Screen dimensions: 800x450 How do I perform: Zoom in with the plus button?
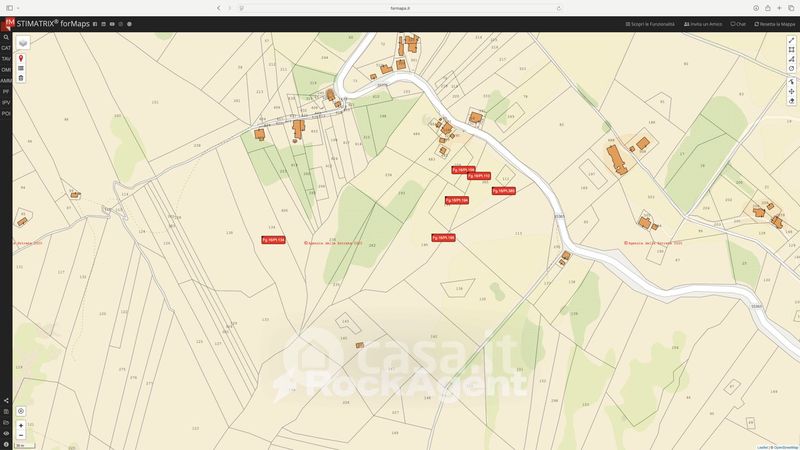coord(21,426)
